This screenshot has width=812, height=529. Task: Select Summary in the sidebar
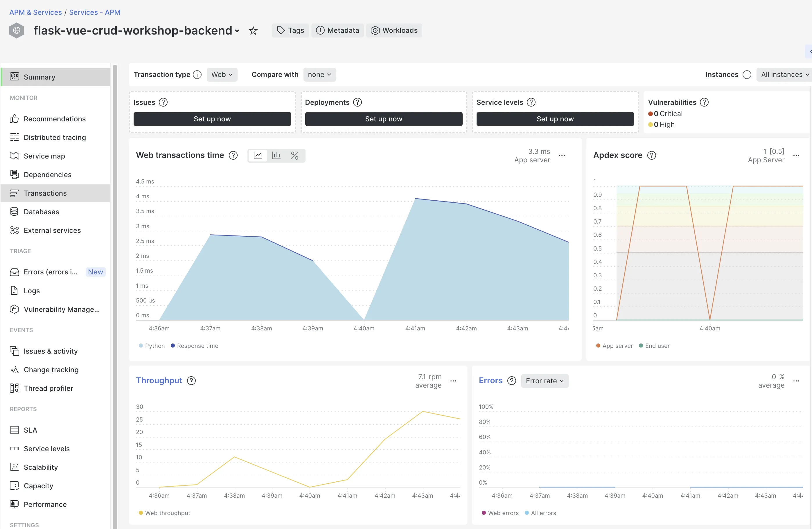pyautogui.click(x=55, y=77)
